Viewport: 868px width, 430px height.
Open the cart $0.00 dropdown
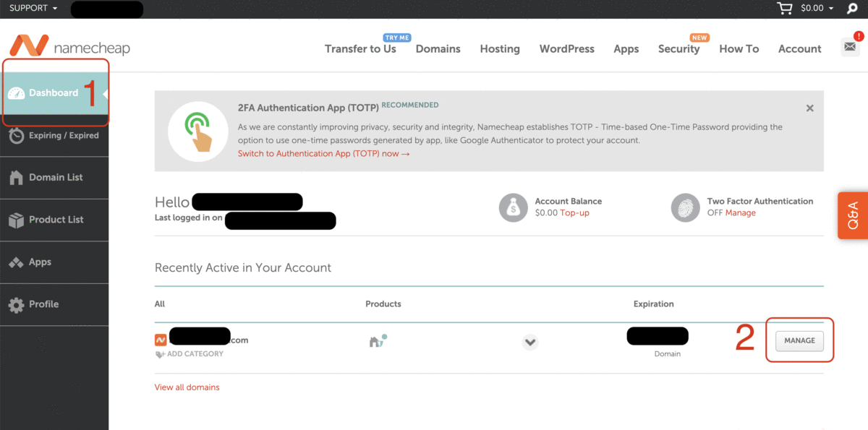coord(817,8)
